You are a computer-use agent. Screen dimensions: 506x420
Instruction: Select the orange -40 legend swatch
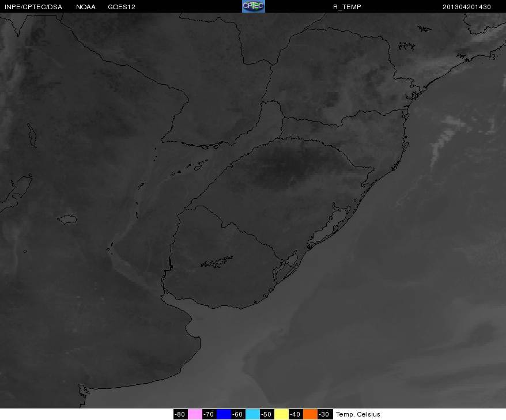coord(310,414)
